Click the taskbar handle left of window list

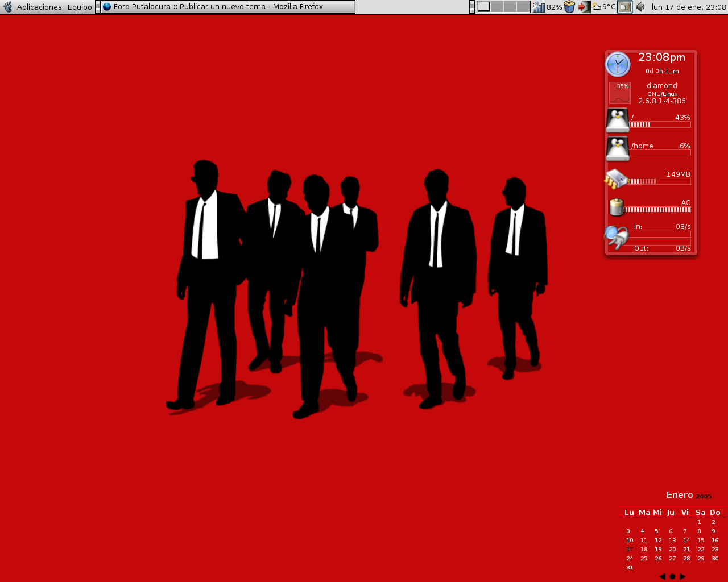(x=98, y=7)
